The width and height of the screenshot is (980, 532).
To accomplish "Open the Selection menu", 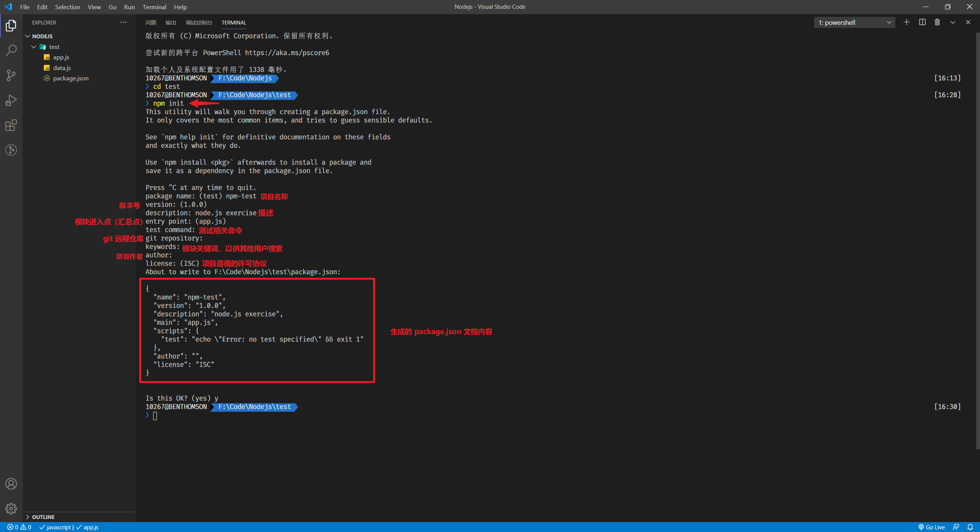I will tap(67, 7).
